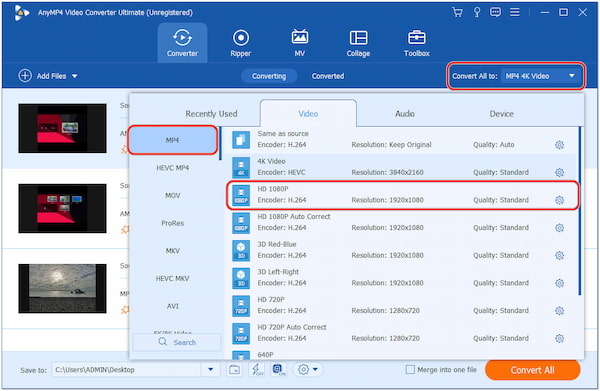This screenshot has width=600, height=391.
Task: Select HD 1080P Auto Correct preset
Action: point(401,222)
